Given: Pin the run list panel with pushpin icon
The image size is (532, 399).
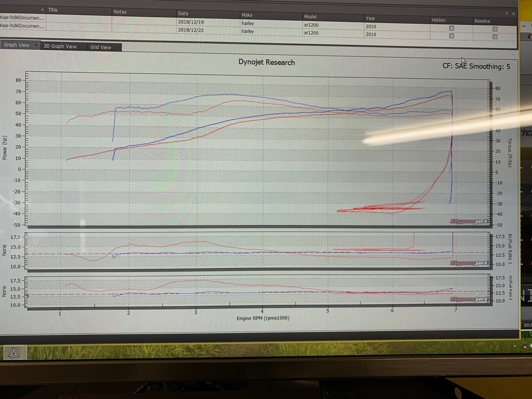Looking at the screenshot, I should click(507, 13).
